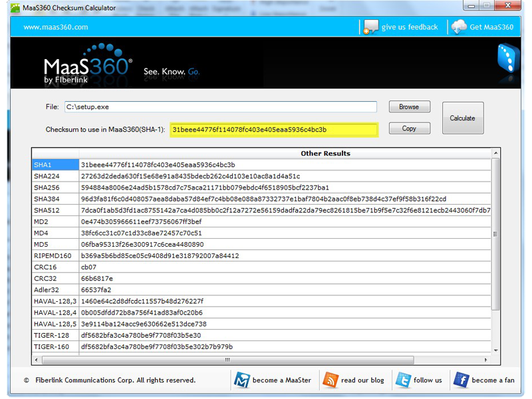Select the HAVAL-128,4 row label
The width and height of the screenshot is (532, 399).
pyautogui.click(x=56, y=313)
